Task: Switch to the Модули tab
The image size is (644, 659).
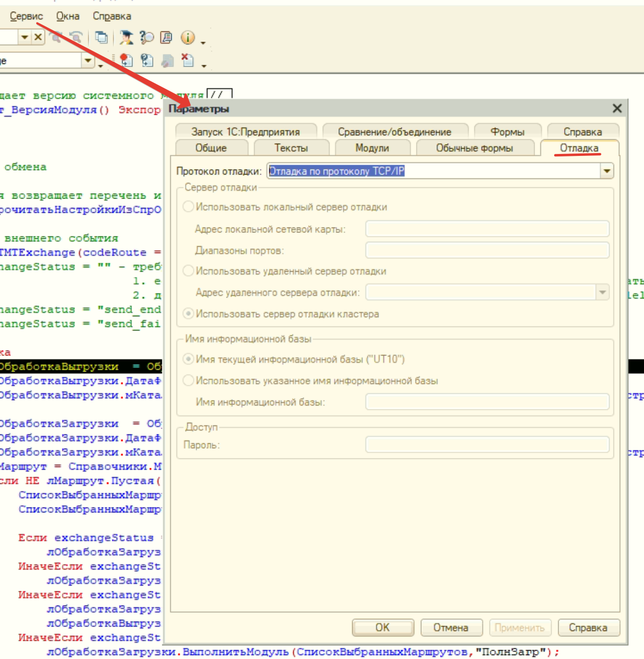Action: 372,148
